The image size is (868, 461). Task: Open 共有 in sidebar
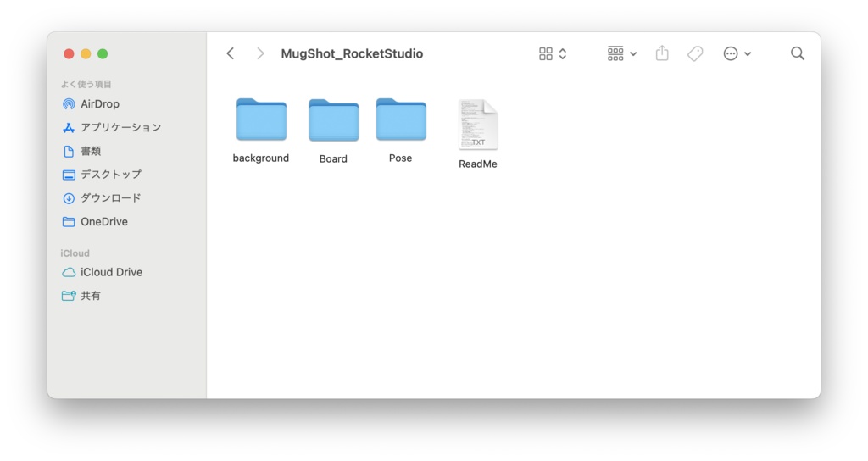click(x=91, y=296)
